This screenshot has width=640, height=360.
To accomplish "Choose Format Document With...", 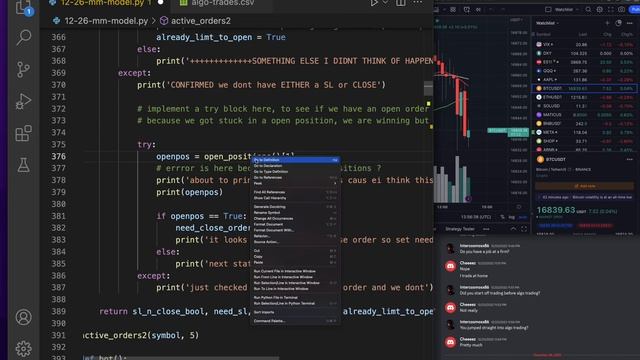I will [296, 230].
